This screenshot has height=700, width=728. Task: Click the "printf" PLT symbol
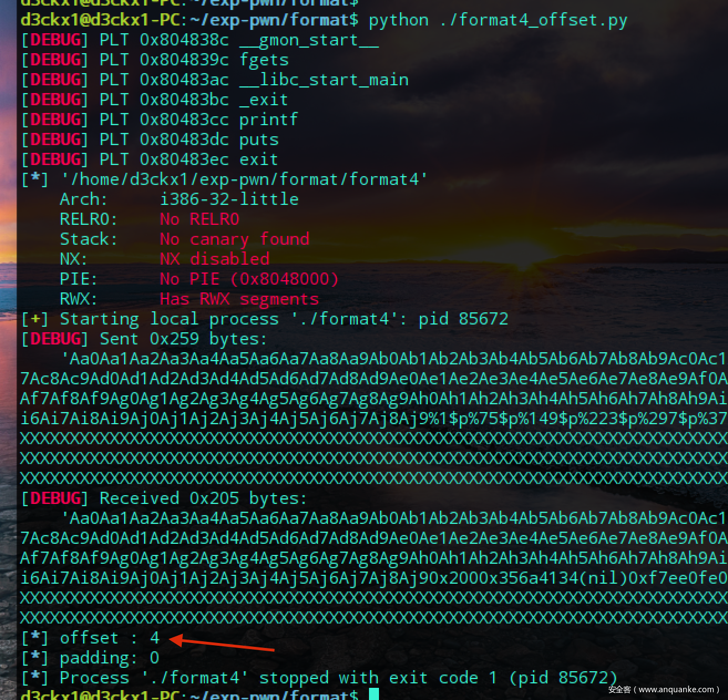coord(269,120)
